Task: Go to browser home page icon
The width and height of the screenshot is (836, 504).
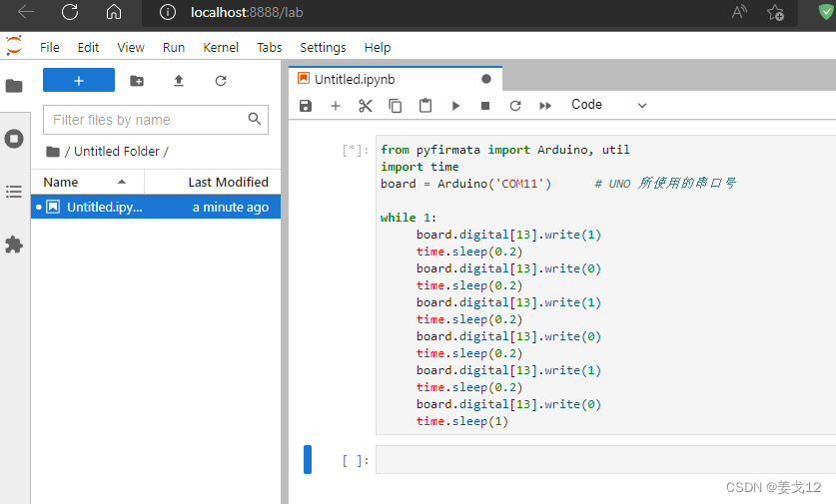Action: [114, 12]
